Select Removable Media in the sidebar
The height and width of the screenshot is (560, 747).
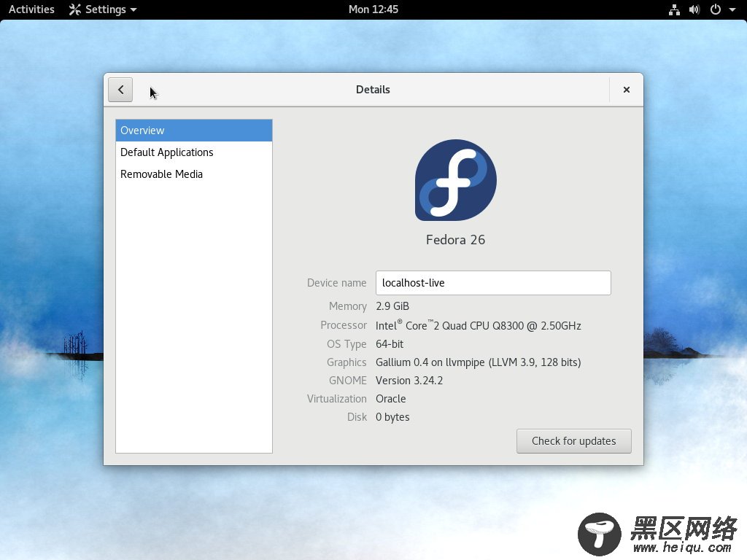(194, 174)
